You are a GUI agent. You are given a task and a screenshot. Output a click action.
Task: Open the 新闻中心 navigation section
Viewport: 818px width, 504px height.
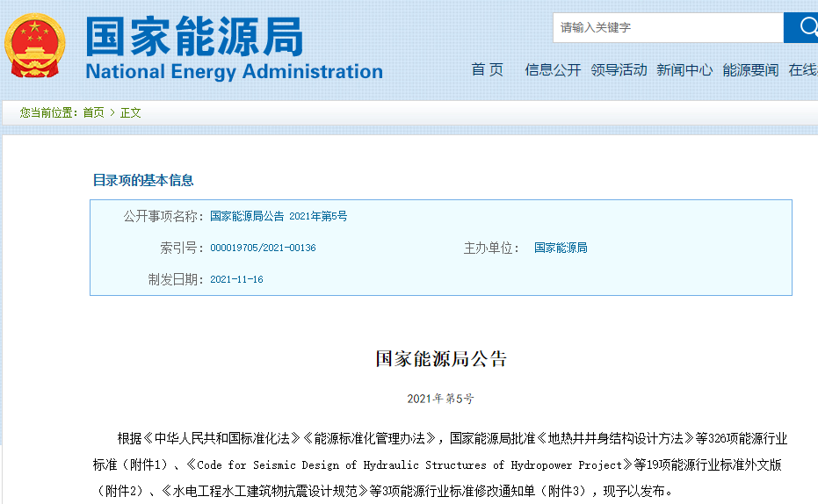click(x=684, y=70)
